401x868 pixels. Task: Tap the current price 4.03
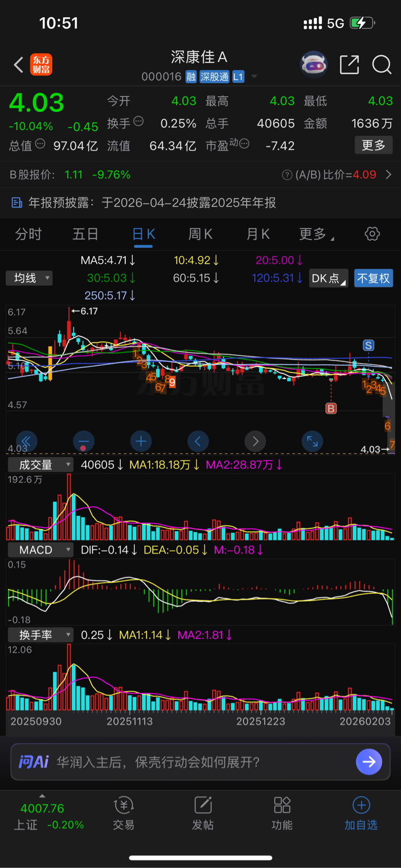click(x=37, y=102)
